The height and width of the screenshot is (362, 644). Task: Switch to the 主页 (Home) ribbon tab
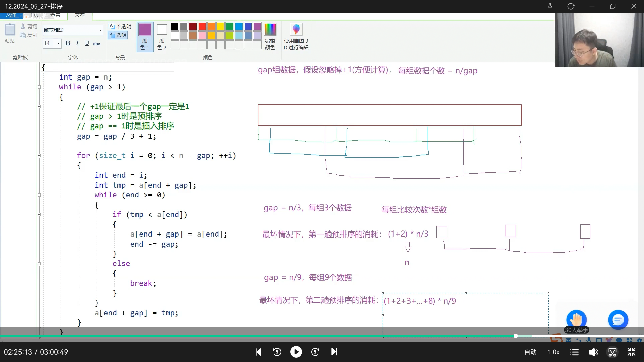[x=34, y=15]
